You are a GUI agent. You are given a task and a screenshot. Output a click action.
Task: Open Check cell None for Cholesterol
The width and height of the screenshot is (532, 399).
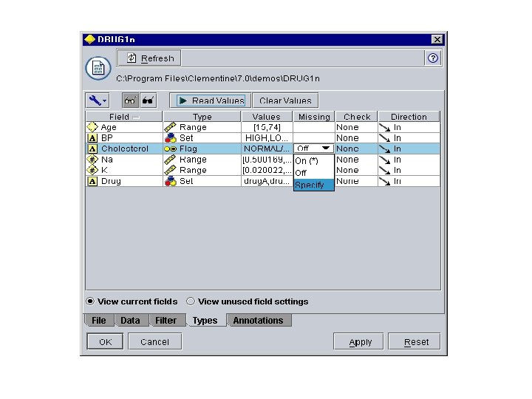356,149
